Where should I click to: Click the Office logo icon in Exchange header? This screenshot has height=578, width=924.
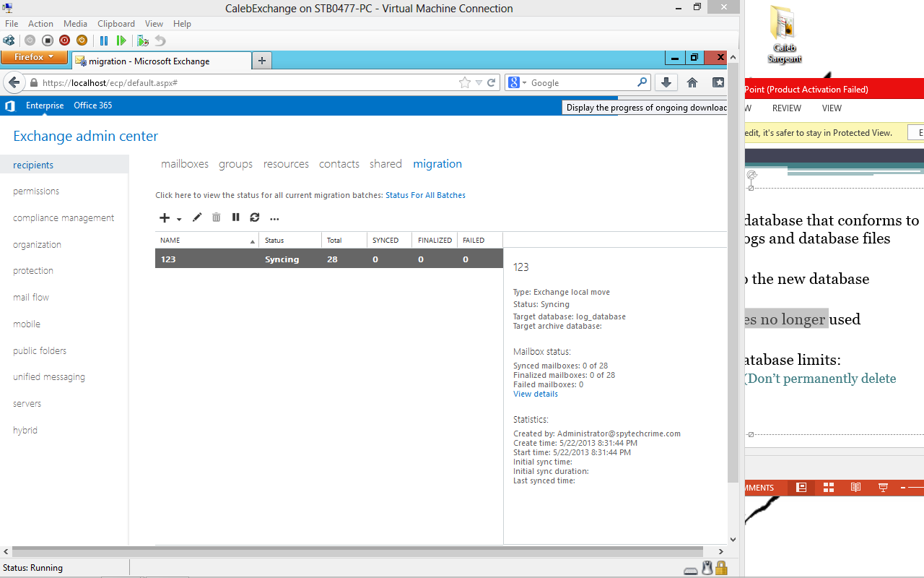[x=10, y=105]
